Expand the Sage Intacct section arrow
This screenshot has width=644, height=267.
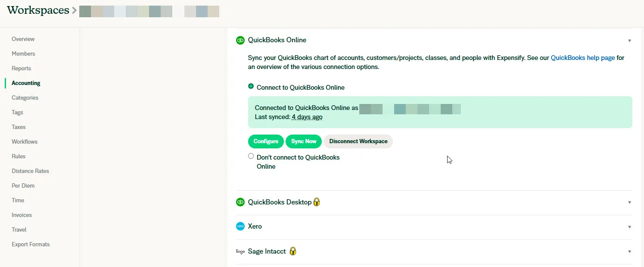pyautogui.click(x=629, y=251)
